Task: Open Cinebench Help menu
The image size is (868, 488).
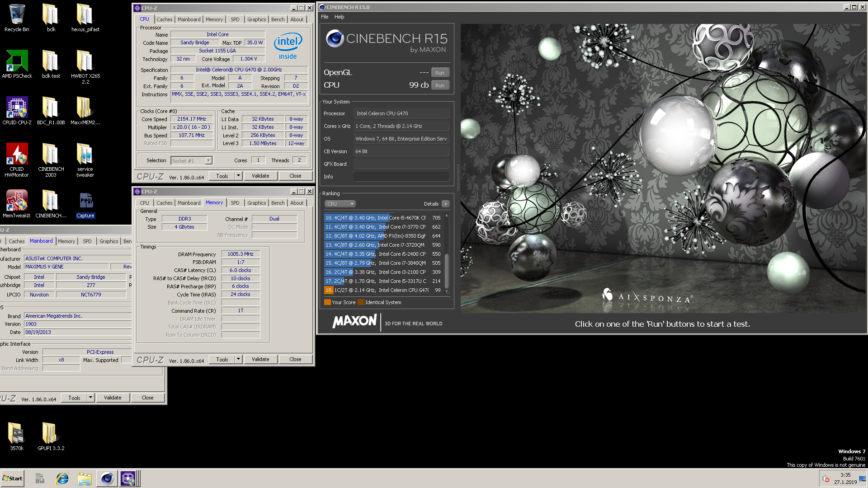Action: point(339,17)
